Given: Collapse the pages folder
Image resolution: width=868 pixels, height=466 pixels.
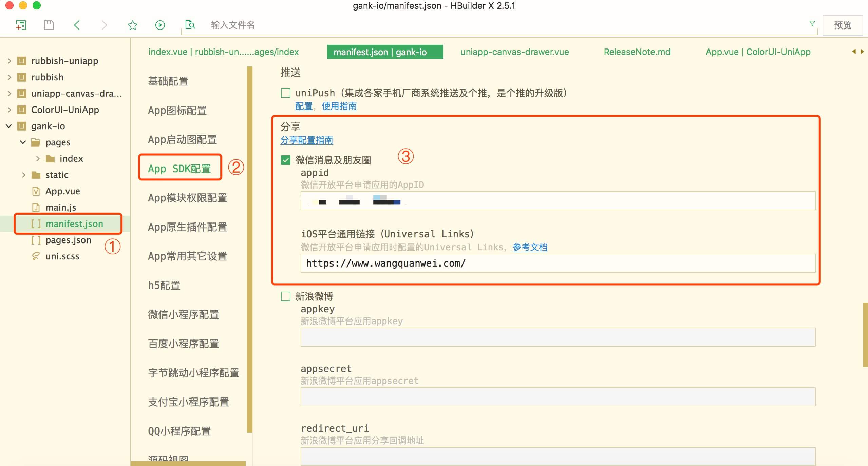Looking at the screenshot, I should click(23, 142).
